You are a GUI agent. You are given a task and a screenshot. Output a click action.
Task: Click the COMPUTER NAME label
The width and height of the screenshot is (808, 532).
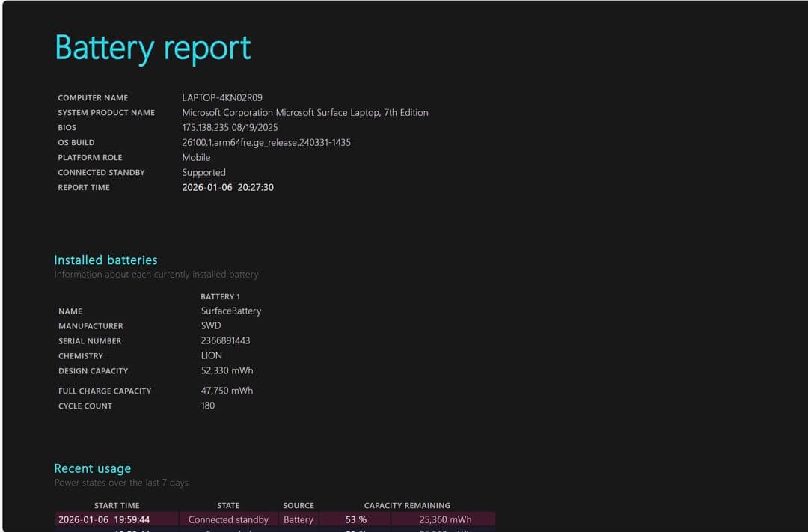click(93, 97)
